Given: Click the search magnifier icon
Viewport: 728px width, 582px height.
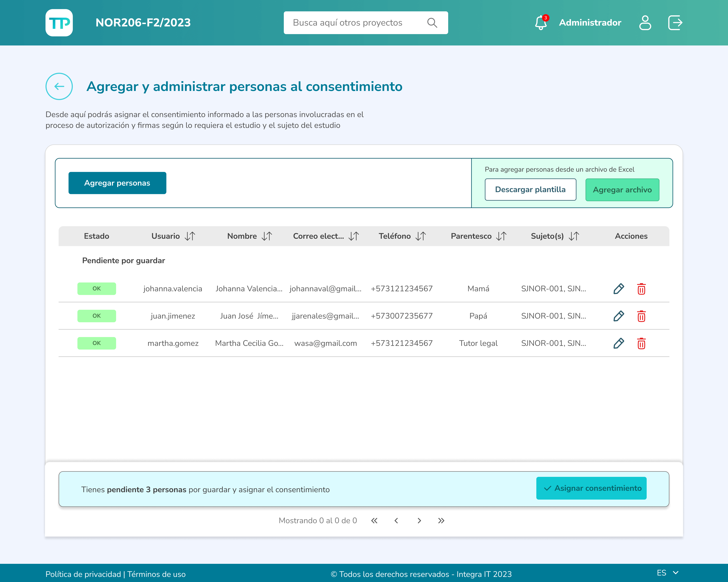Looking at the screenshot, I should (432, 23).
